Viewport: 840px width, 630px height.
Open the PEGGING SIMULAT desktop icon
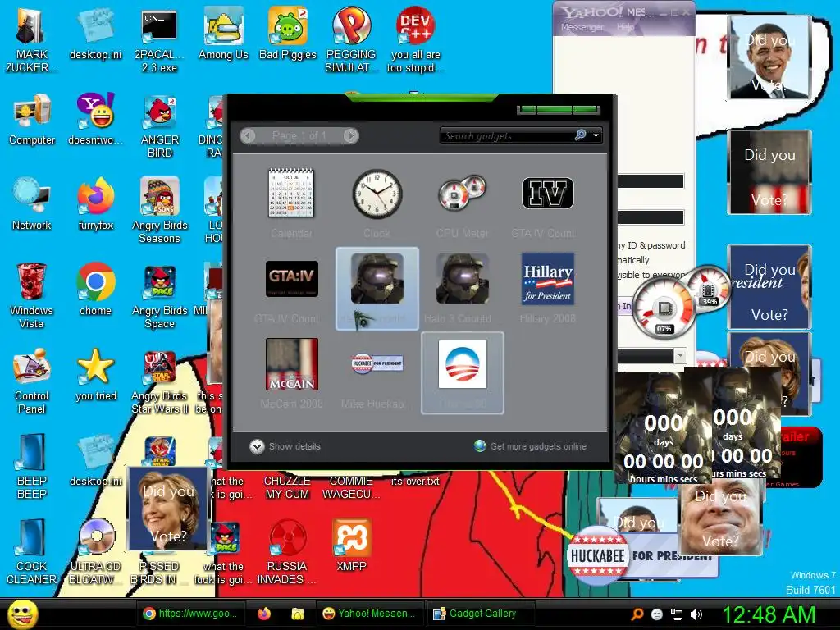tap(351, 39)
